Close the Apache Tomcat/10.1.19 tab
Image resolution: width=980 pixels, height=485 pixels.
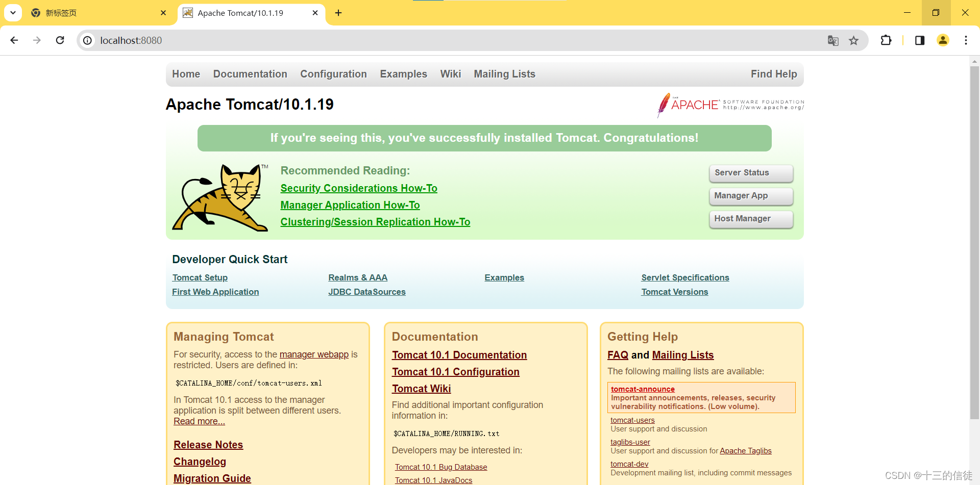coord(315,13)
